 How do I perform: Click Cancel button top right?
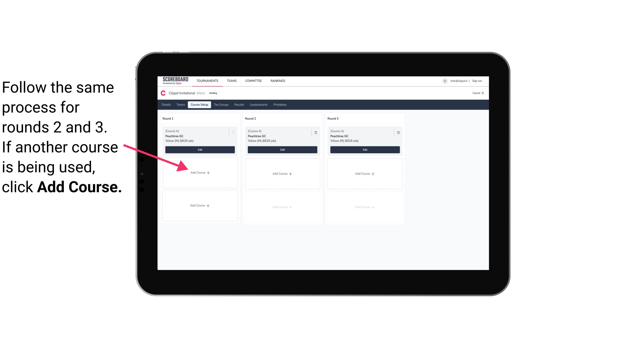477,92
